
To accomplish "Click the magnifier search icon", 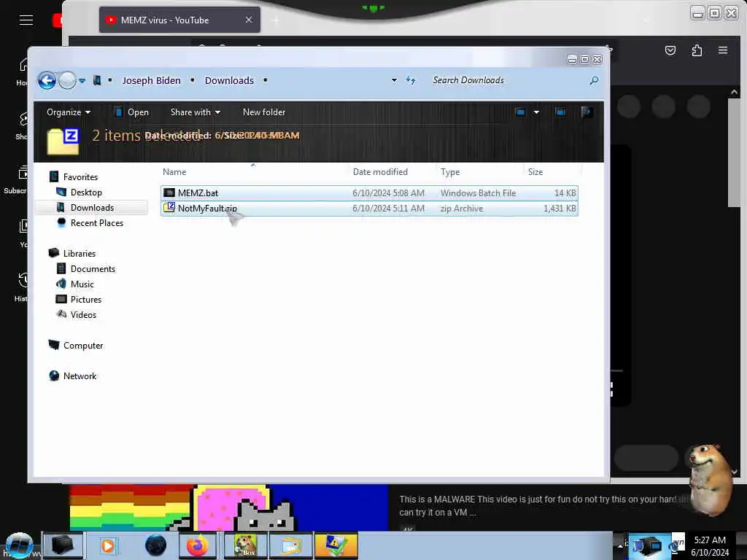I will [x=594, y=80].
